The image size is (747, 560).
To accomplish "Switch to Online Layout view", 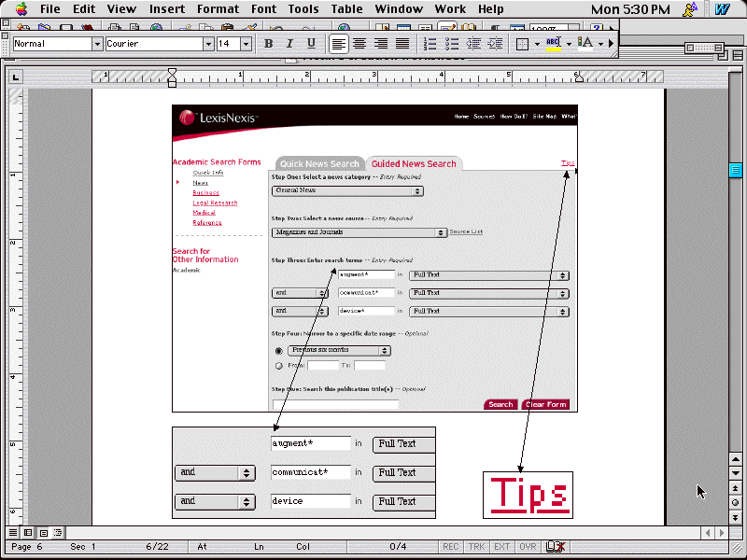I will point(28,532).
